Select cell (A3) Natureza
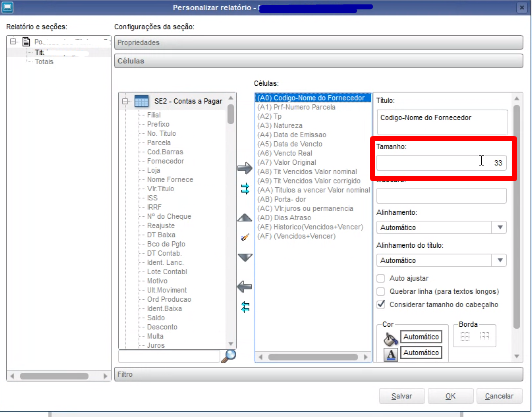This screenshot has height=417, width=532. coord(280,126)
